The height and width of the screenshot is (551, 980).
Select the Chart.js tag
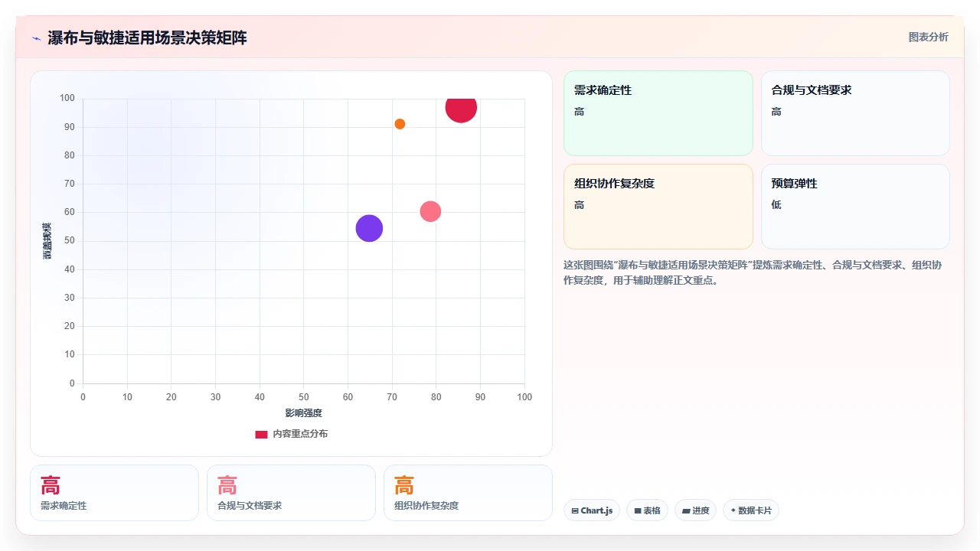pyautogui.click(x=592, y=510)
